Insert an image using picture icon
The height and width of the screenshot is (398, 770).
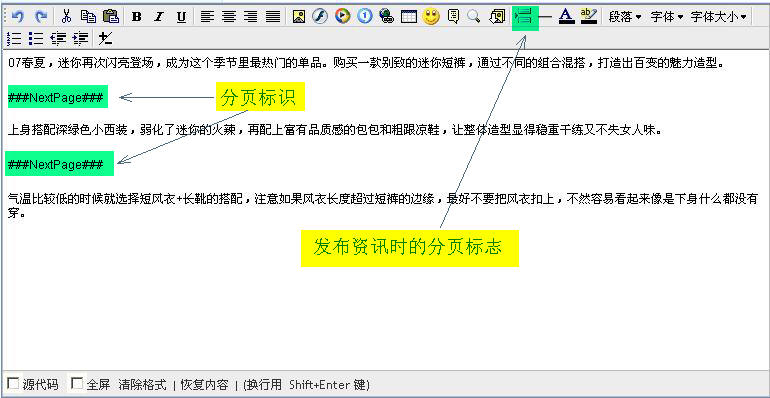point(299,17)
